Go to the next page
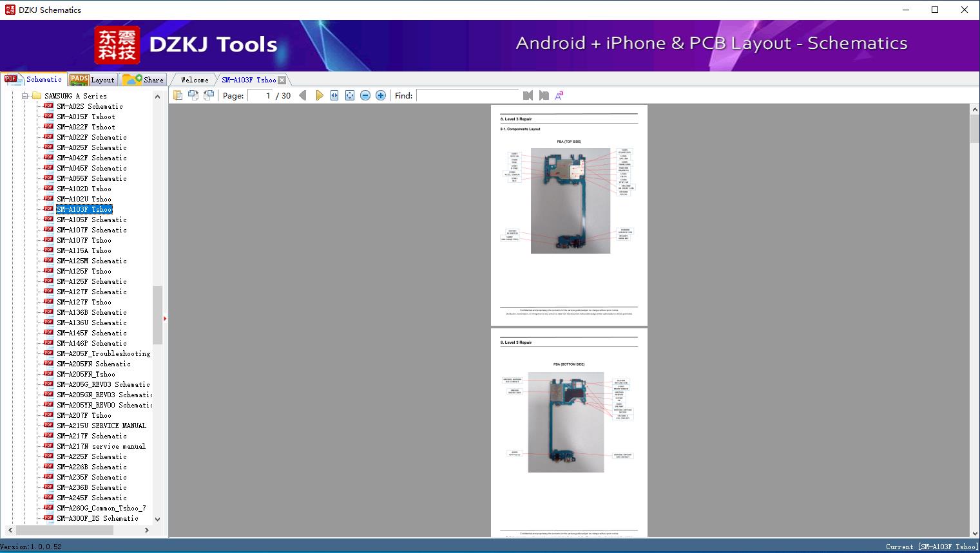This screenshot has height=553, width=980. pyautogui.click(x=319, y=95)
